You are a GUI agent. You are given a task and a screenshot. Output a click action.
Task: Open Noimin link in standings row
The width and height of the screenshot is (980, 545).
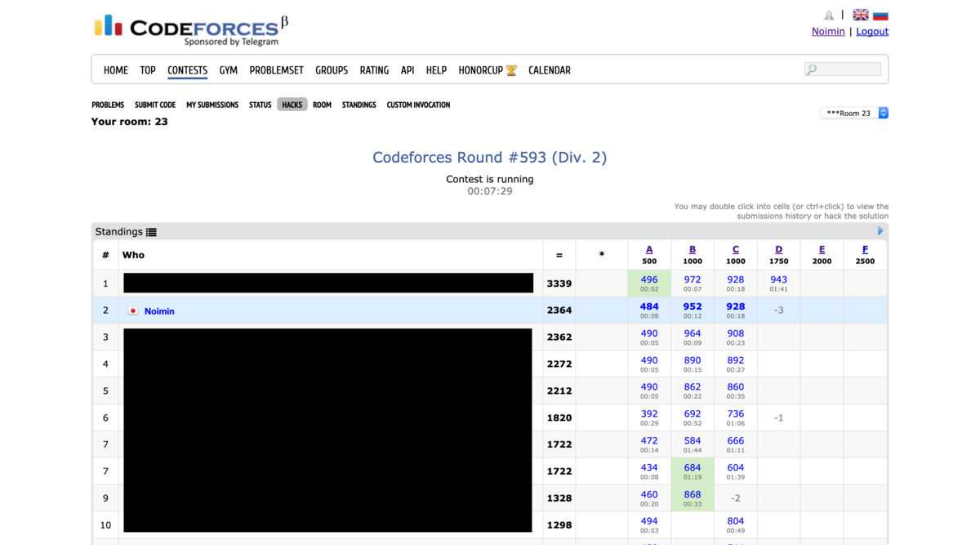click(159, 311)
